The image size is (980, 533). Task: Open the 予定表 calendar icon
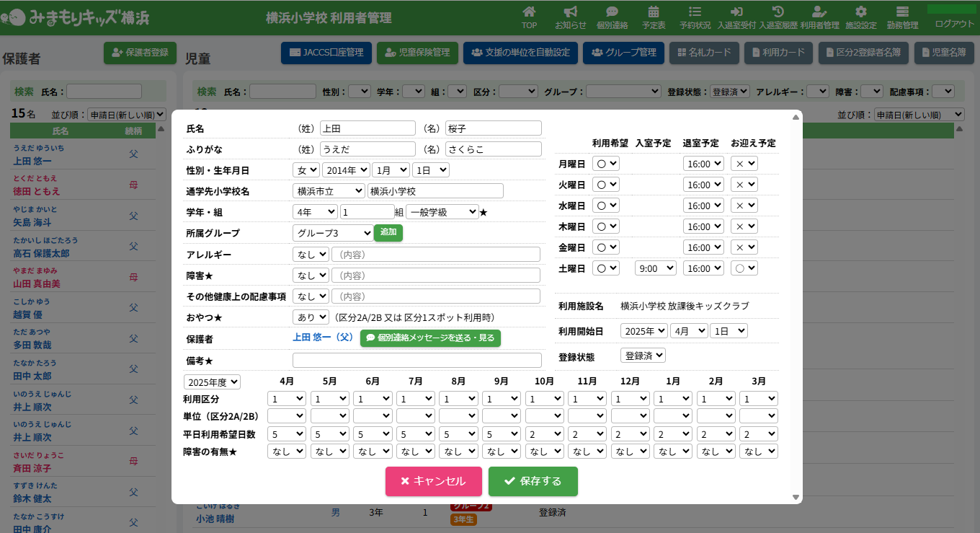click(x=654, y=12)
